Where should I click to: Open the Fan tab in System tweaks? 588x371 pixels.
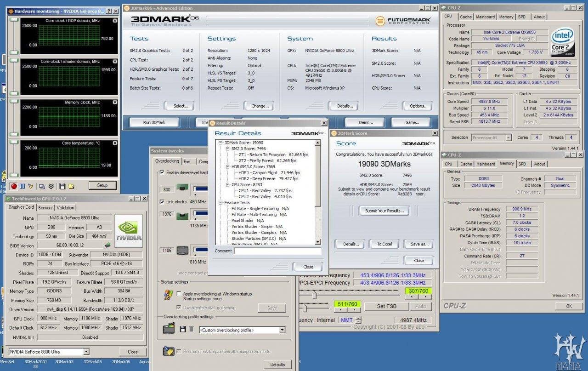pos(187,161)
